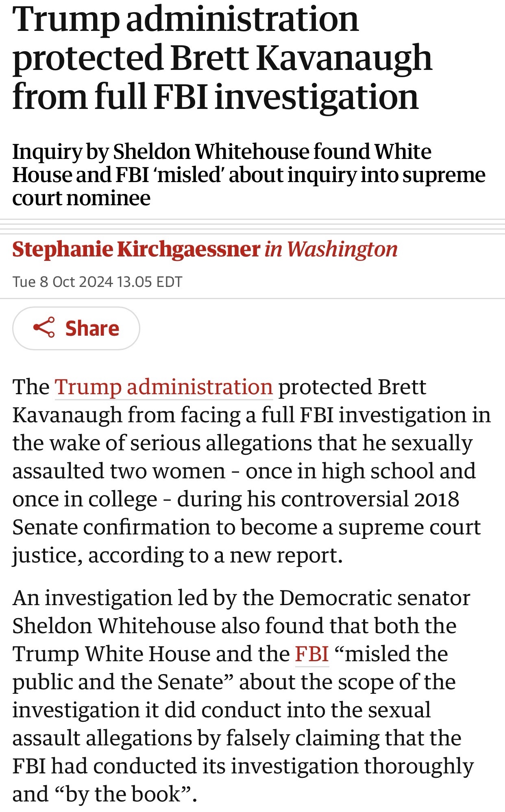Image resolution: width=505 pixels, height=812 pixels.
Task: Click 'Brett Kavanaugh' in the headline
Action: (x=301, y=58)
